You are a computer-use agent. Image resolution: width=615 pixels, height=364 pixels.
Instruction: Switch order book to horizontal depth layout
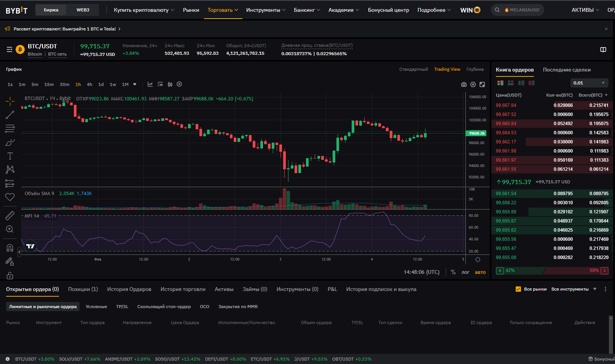[510, 83]
